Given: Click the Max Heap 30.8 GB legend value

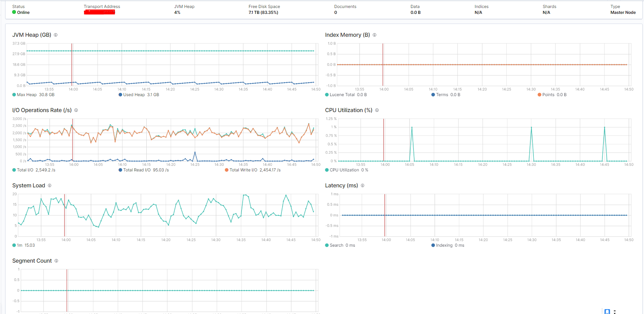Looking at the screenshot, I should pyautogui.click(x=47, y=95).
